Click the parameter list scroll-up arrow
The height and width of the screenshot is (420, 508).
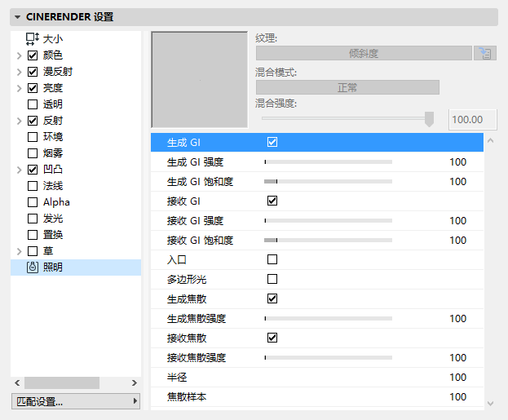click(490, 142)
